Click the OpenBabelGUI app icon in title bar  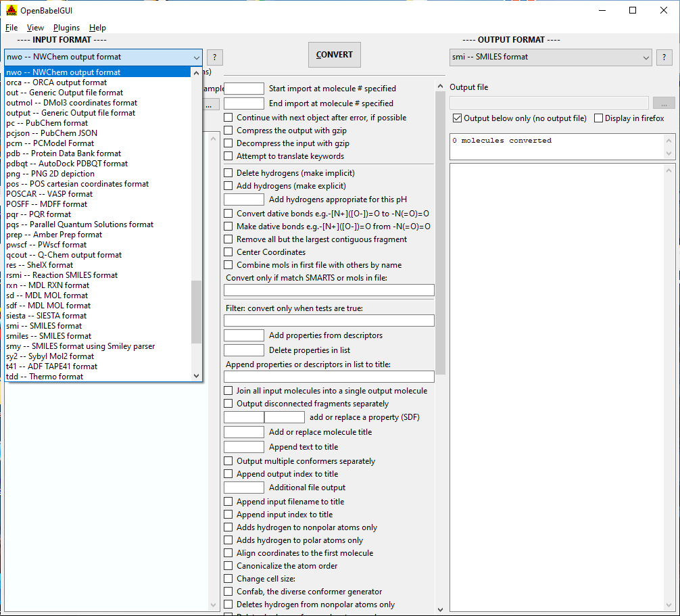tap(11, 10)
